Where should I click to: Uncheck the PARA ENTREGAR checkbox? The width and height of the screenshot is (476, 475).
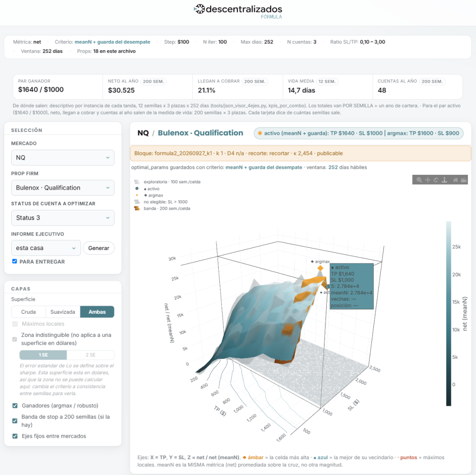coord(14,261)
